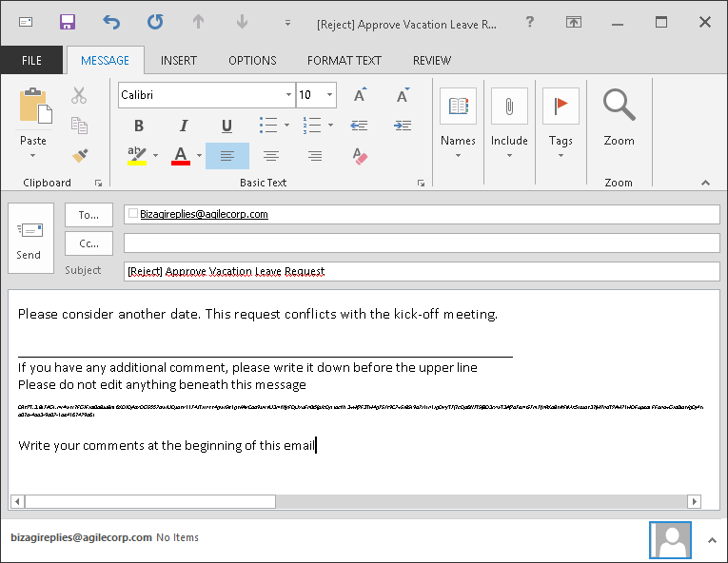Increase the paragraph indent
This screenshot has width=728, height=563.
coord(403,126)
